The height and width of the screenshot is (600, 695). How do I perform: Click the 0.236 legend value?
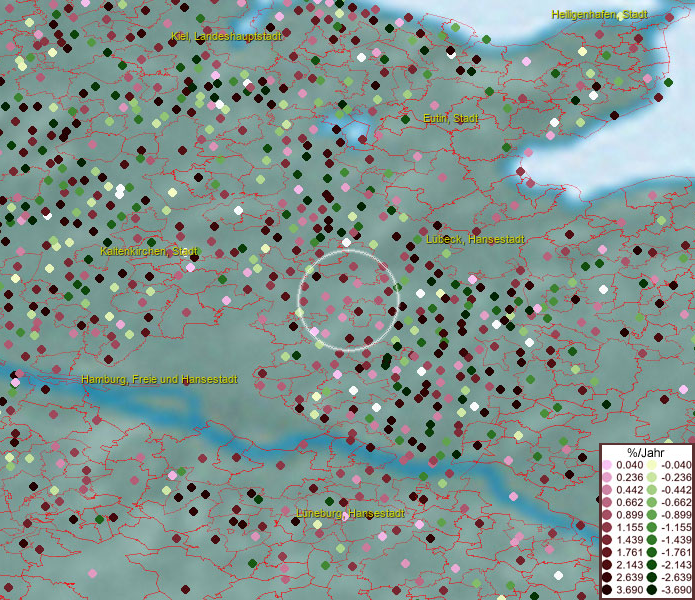click(629, 477)
